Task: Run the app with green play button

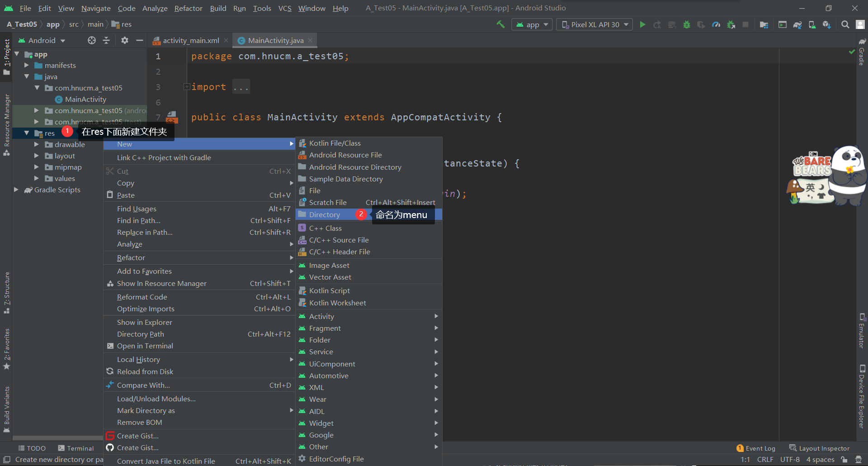Action: pos(642,24)
